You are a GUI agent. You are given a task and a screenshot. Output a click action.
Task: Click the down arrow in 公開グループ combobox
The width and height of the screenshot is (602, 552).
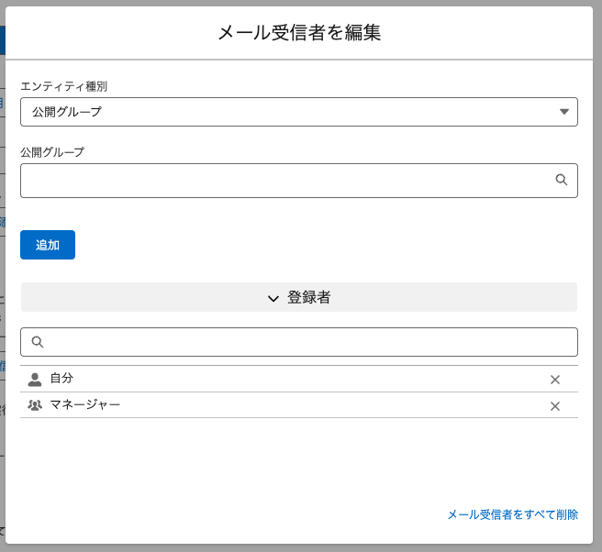pos(564,112)
